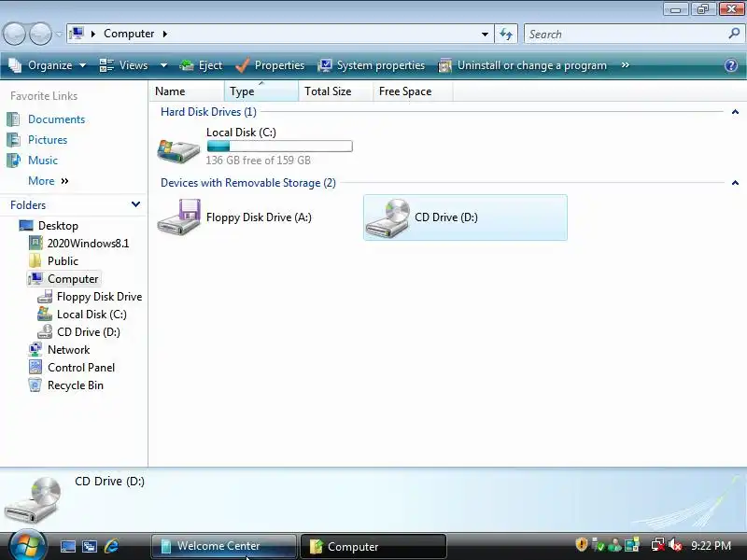Click the Forward navigation arrow button

[41, 35]
